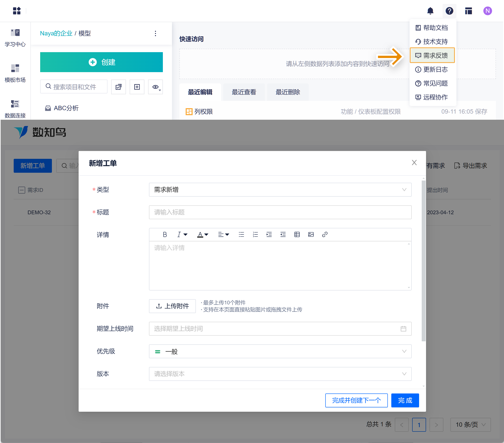Click the 标题 title input field
This screenshot has width=504, height=443.
pos(280,212)
